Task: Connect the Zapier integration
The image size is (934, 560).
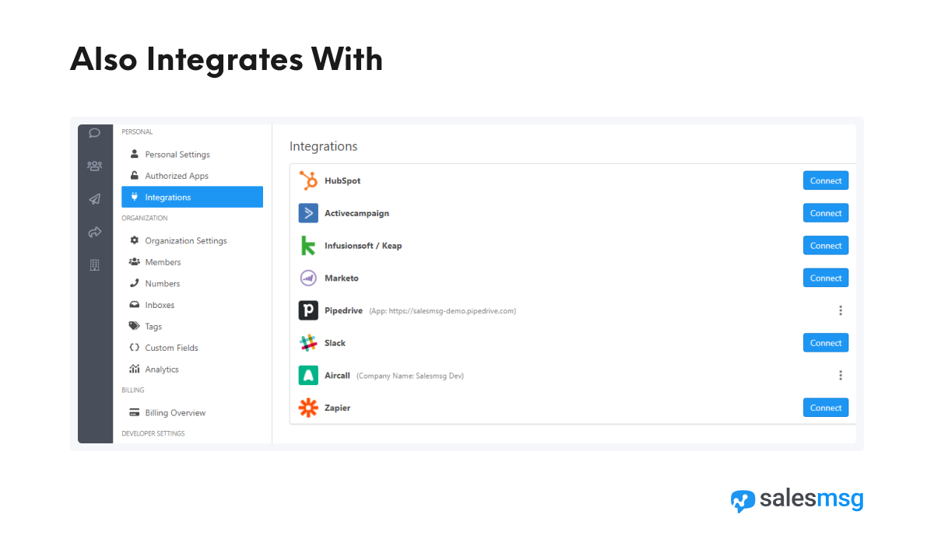Action: point(826,408)
